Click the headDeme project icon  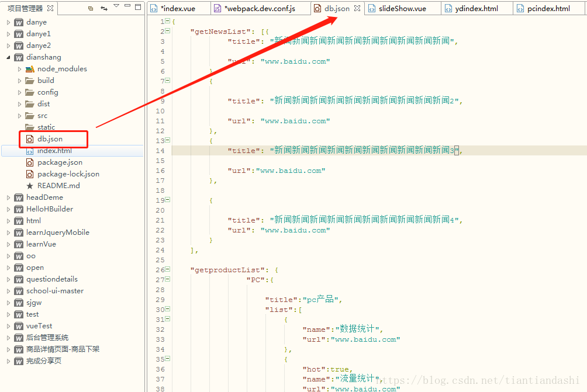tap(19, 197)
